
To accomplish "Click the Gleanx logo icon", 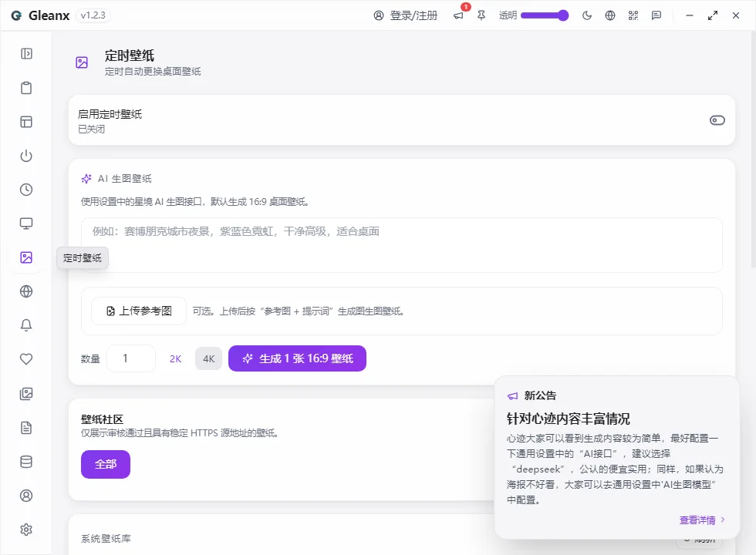I will coord(16,15).
